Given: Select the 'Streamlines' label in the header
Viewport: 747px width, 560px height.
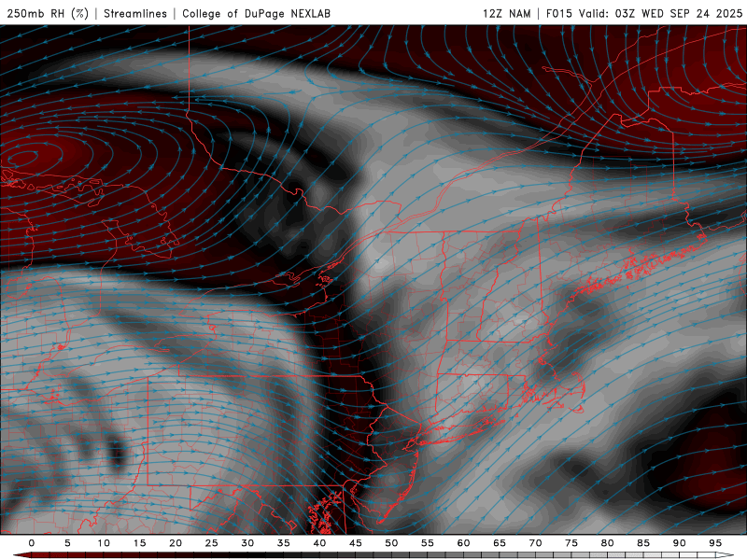Looking at the screenshot, I should [135, 14].
